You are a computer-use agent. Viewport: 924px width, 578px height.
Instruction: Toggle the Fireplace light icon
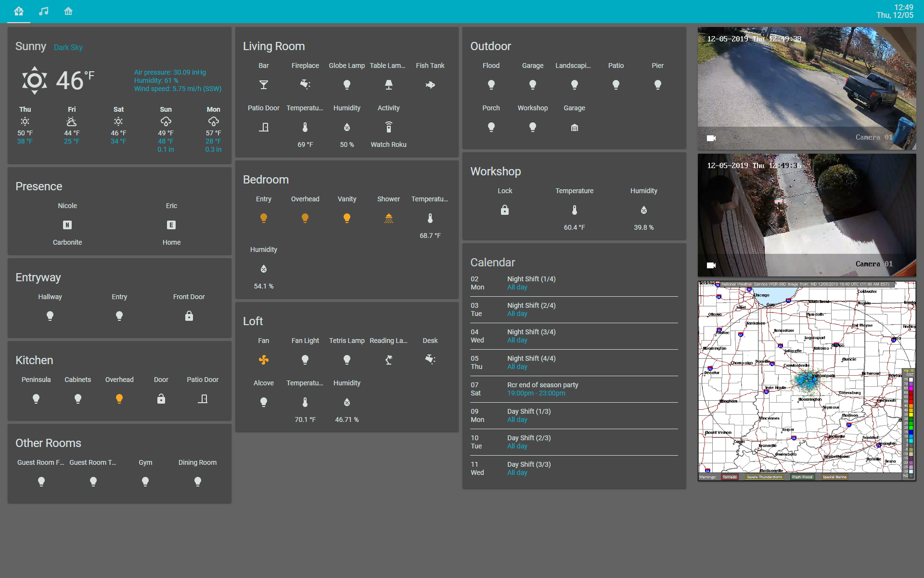[x=305, y=84]
